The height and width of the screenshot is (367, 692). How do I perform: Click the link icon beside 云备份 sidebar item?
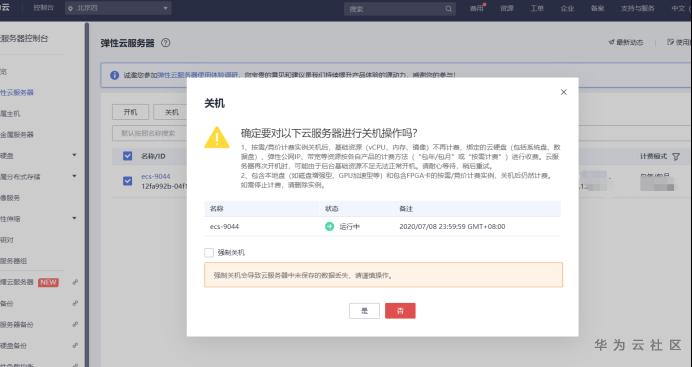coord(75,303)
